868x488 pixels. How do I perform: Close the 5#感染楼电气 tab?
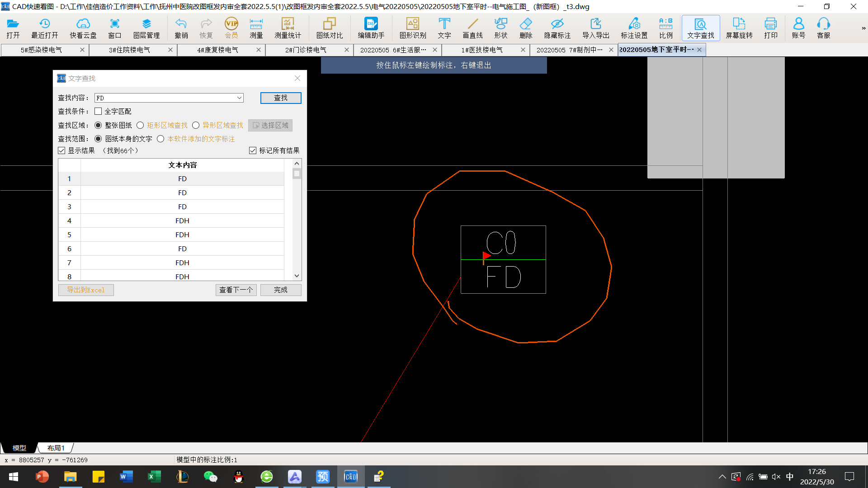[82, 50]
